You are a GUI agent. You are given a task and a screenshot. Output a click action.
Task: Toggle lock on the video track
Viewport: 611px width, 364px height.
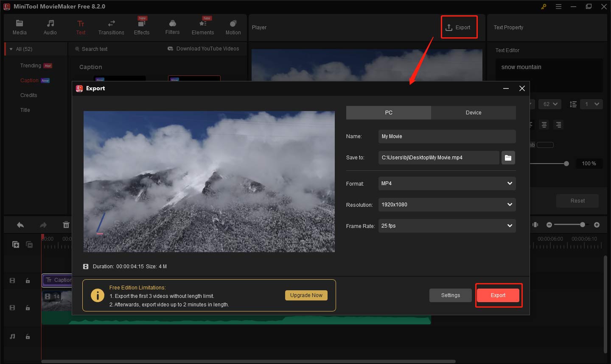pos(28,308)
